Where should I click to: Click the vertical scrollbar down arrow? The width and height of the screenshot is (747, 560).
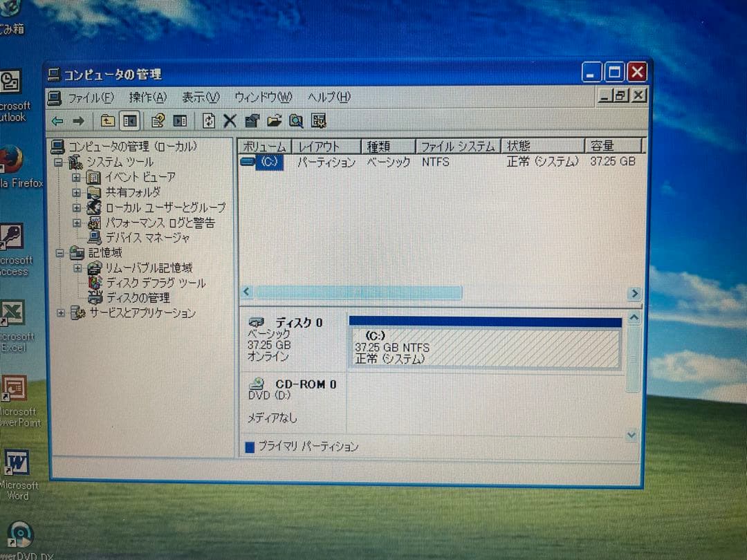[631, 435]
